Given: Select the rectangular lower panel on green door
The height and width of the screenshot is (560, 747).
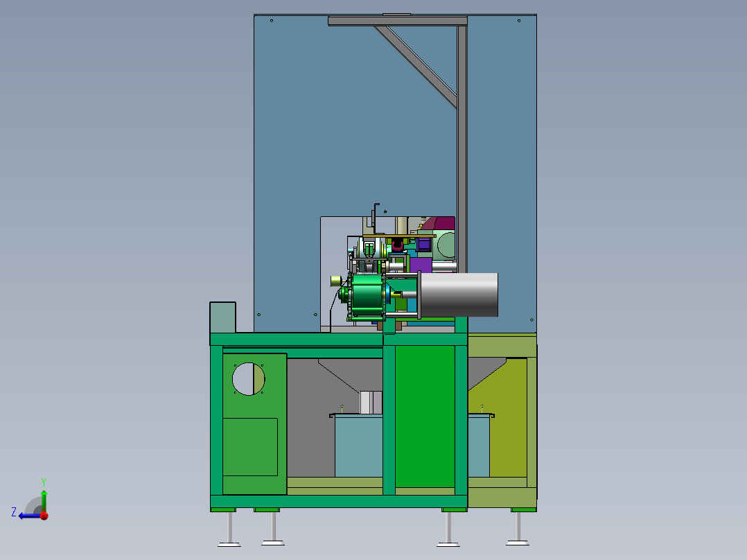Looking at the screenshot, I should click(x=250, y=447).
